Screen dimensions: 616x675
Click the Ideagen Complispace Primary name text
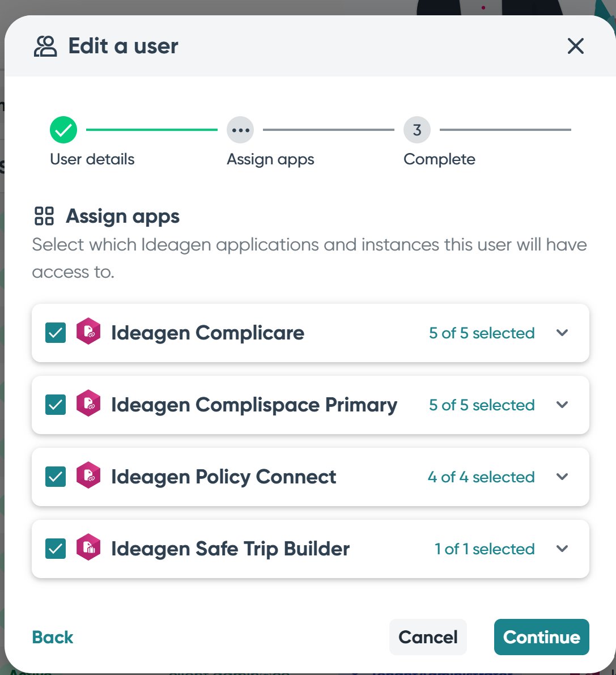(x=254, y=405)
